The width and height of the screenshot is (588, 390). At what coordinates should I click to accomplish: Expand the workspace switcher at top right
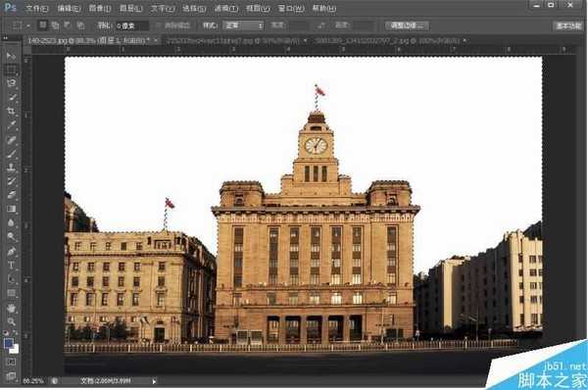[568, 25]
